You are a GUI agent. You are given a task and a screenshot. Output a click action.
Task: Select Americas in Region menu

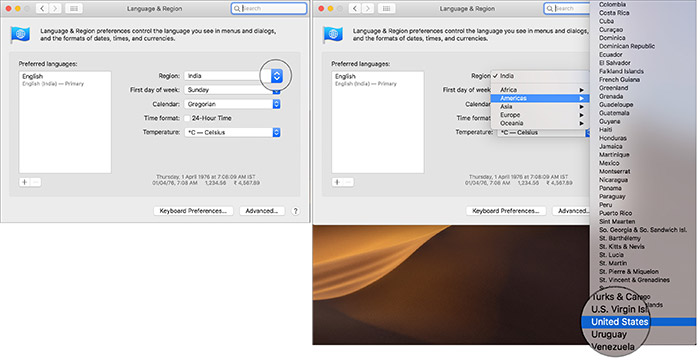coord(540,98)
